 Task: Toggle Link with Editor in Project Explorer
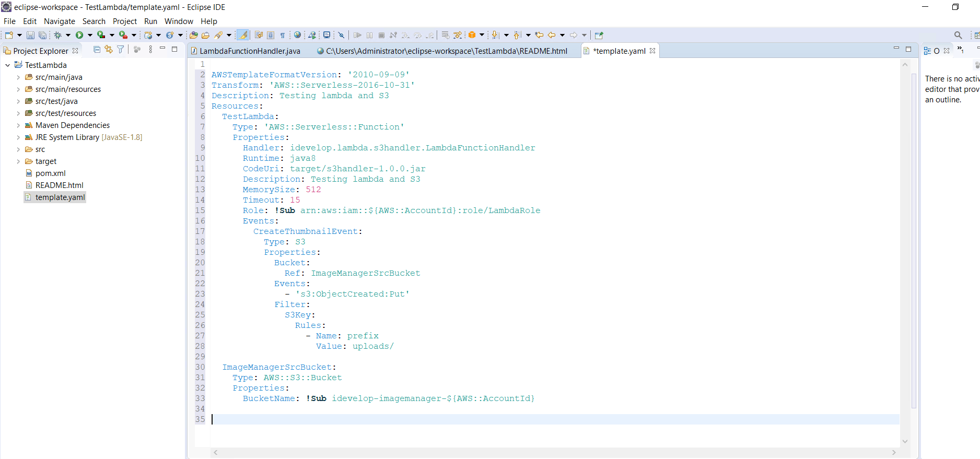click(x=109, y=49)
